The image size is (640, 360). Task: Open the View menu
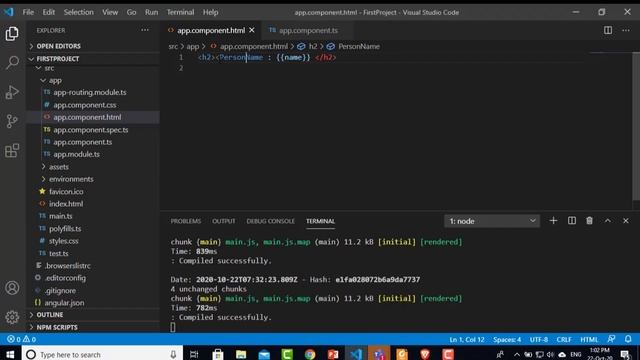point(110,12)
